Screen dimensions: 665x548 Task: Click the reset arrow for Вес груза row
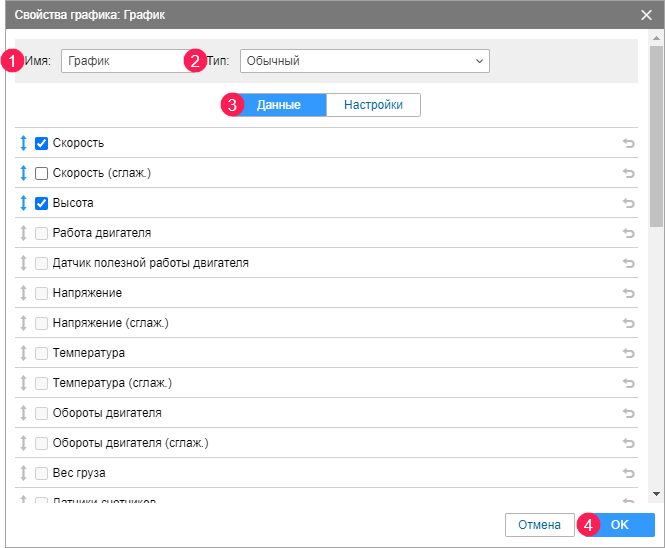pyautogui.click(x=628, y=473)
